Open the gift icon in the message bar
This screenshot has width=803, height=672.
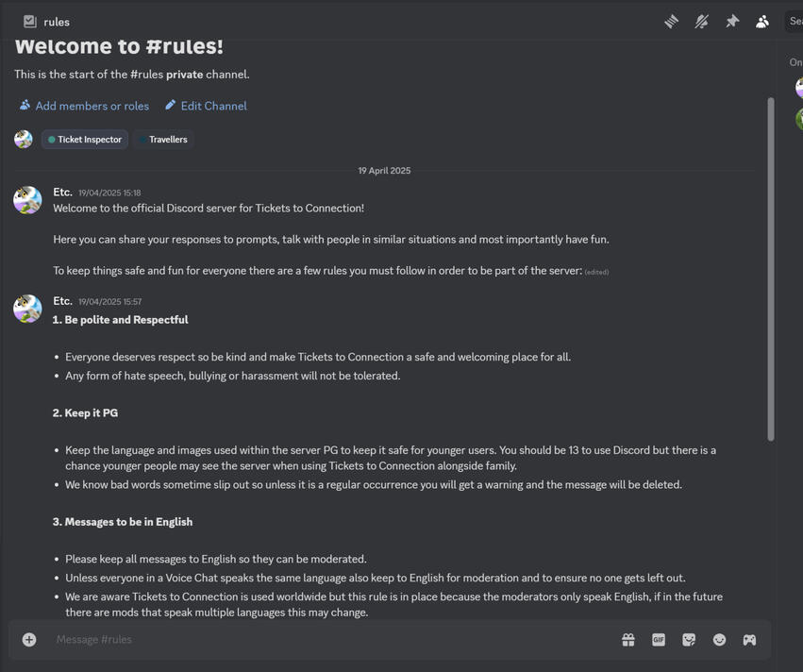coord(628,640)
